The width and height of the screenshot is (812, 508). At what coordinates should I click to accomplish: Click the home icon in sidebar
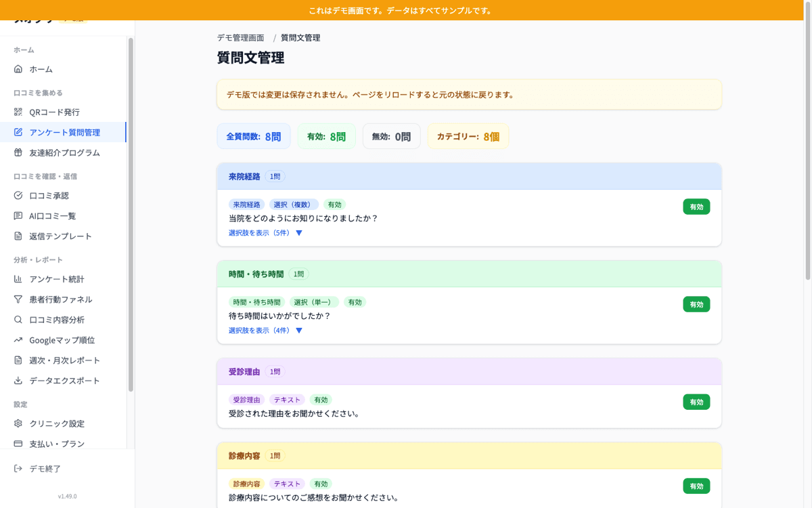click(18, 69)
